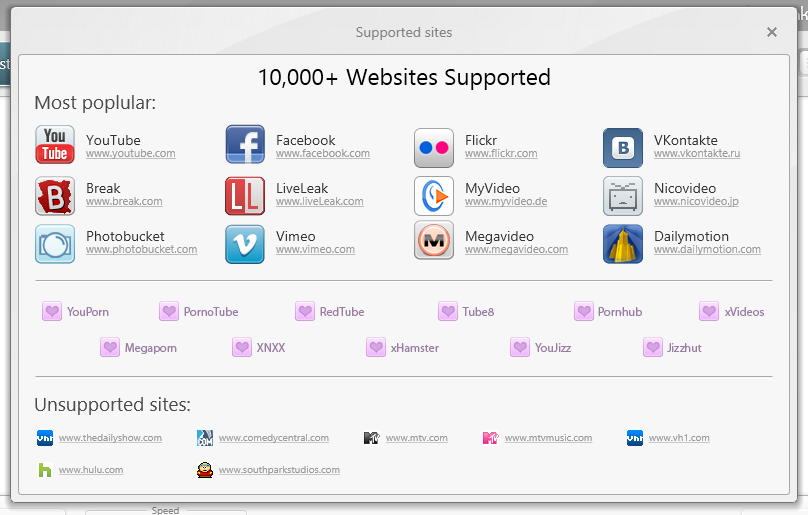Screen dimensions: 808x515
Task: Open the www.myvideo.de link
Action: pos(506,202)
